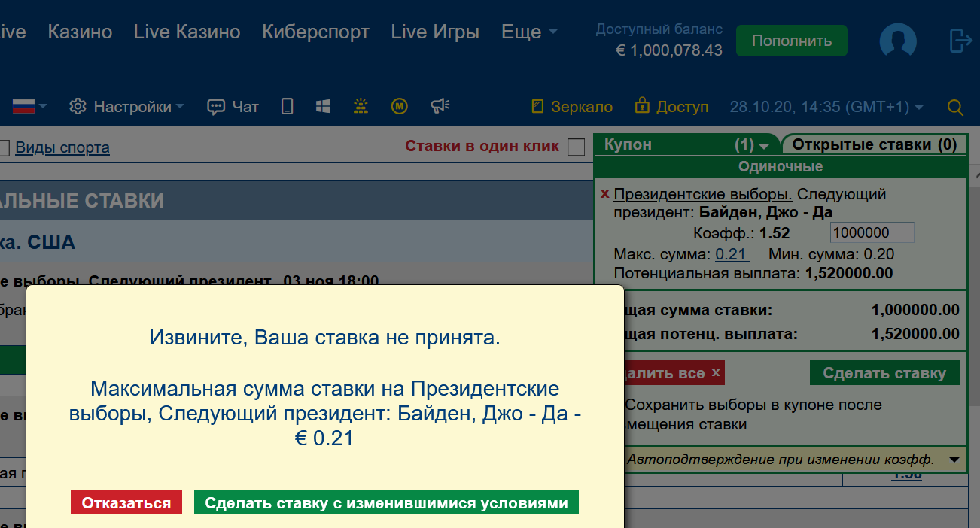Click Извините, Ваша ставка не принята message
Viewport: 980px width, 528px height.
click(324, 338)
